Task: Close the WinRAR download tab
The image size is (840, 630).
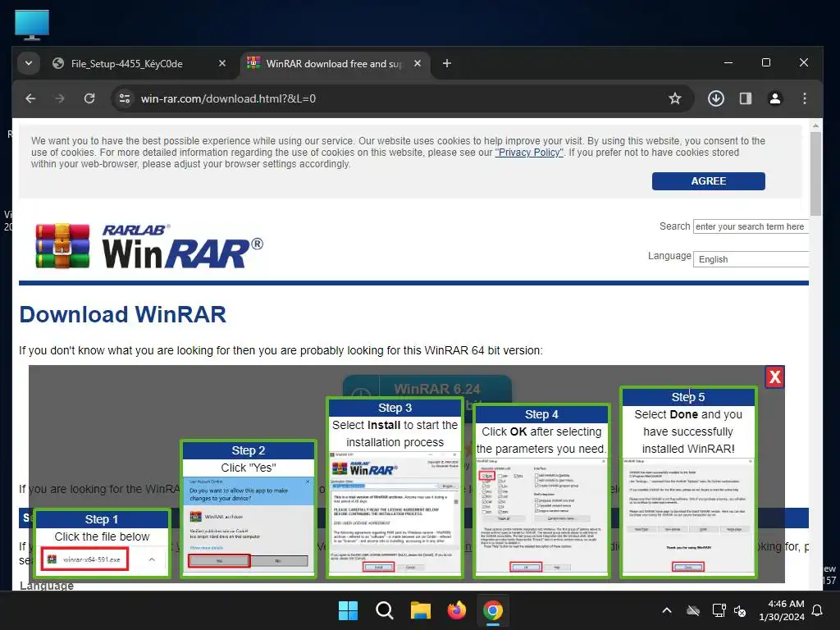Action: 418,63
